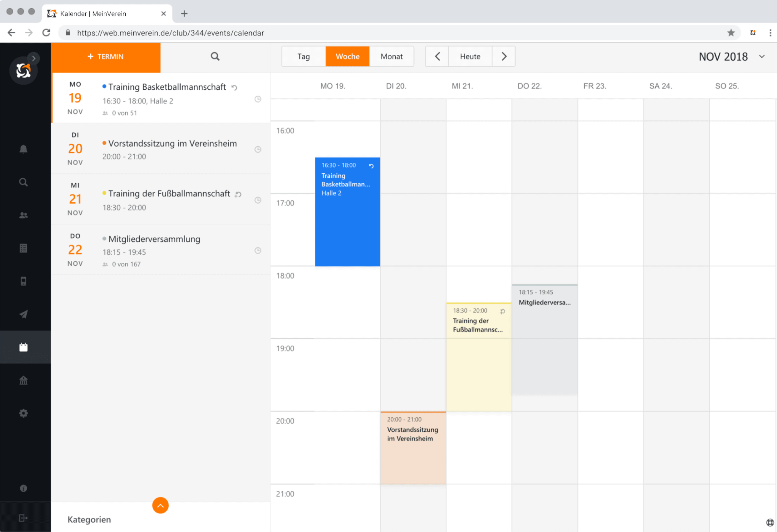
Task: Open browser three-dot menu
Action: (x=770, y=33)
